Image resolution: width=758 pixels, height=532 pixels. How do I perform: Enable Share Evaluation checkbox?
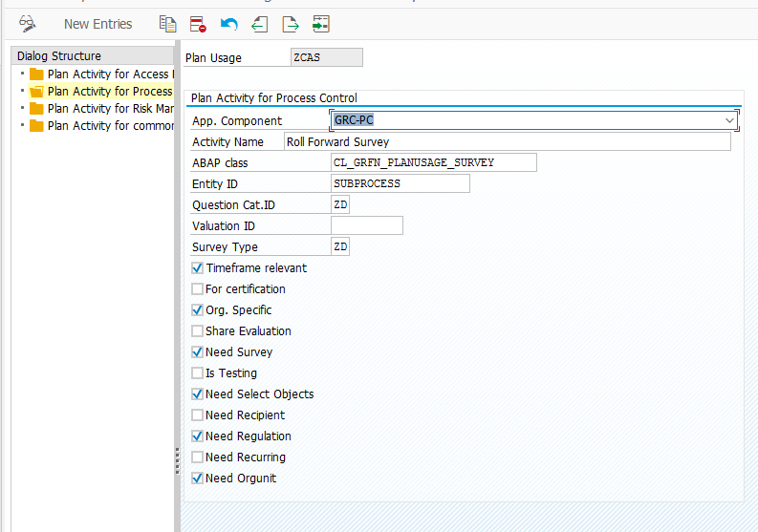(x=197, y=331)
